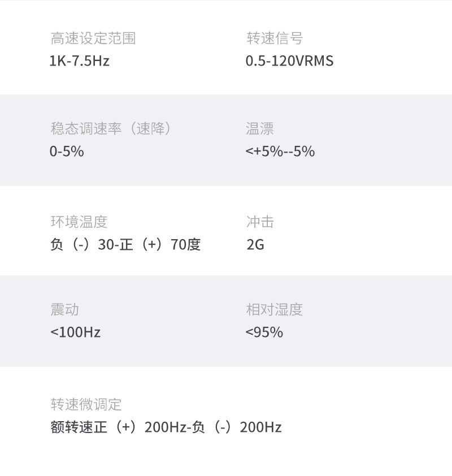Click the 环境温度 label

79,222
